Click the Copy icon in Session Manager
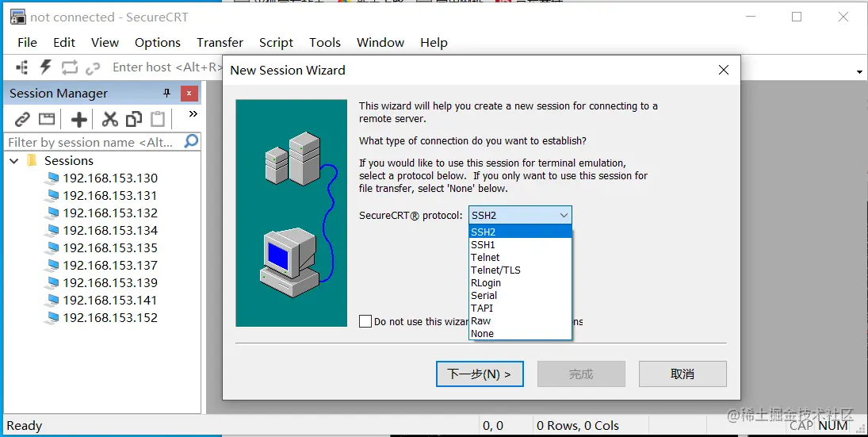868x437 pixels. click(x=134, y=119)
